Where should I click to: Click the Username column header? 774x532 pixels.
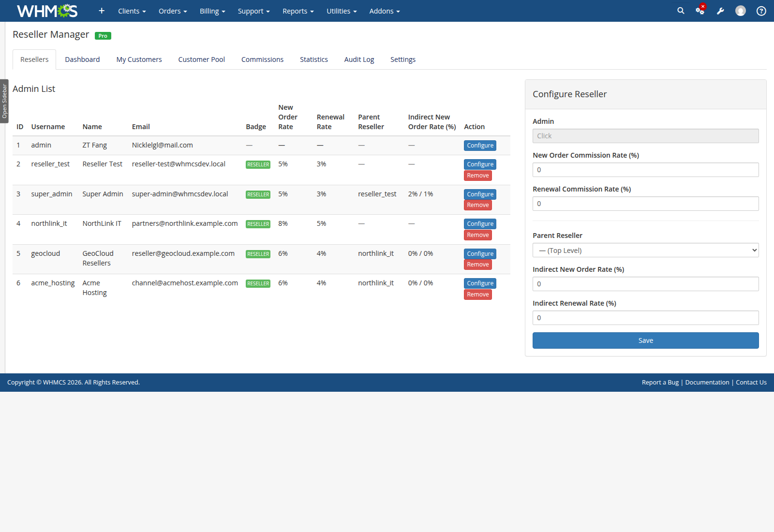pyautogui.click(x=48, y=127)
